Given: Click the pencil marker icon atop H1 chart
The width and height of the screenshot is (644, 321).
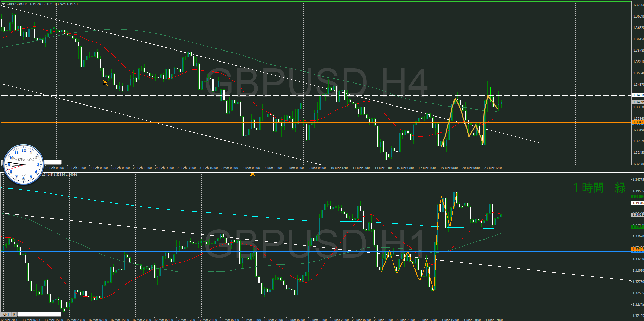Looking at the screenshot, I should [252, 174].
